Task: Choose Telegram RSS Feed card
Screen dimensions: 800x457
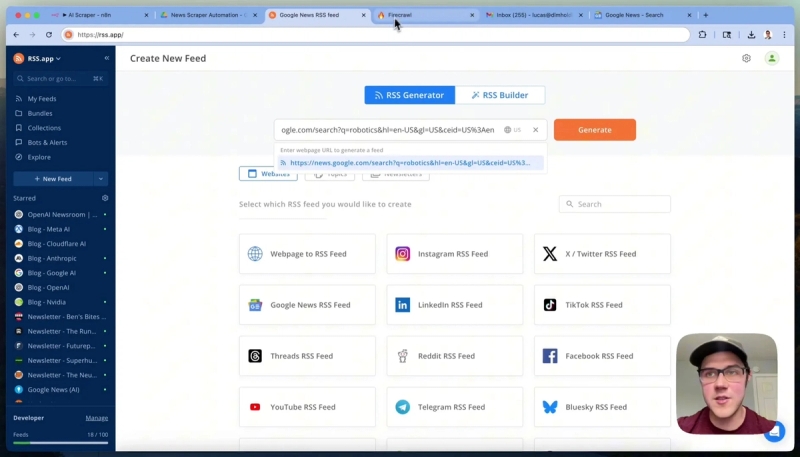Action: pos(455,407)
